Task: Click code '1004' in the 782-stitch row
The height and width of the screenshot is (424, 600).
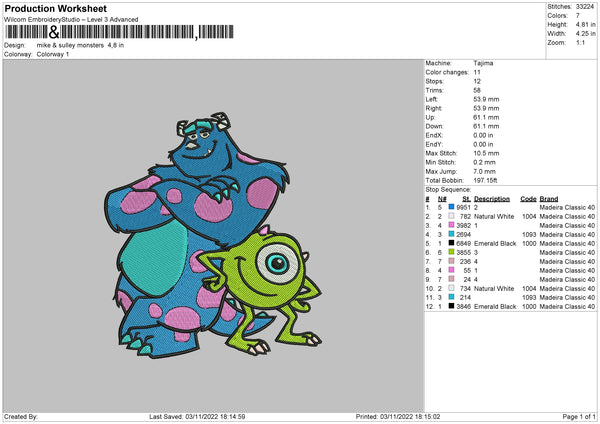Action: (x=529, y=216)
